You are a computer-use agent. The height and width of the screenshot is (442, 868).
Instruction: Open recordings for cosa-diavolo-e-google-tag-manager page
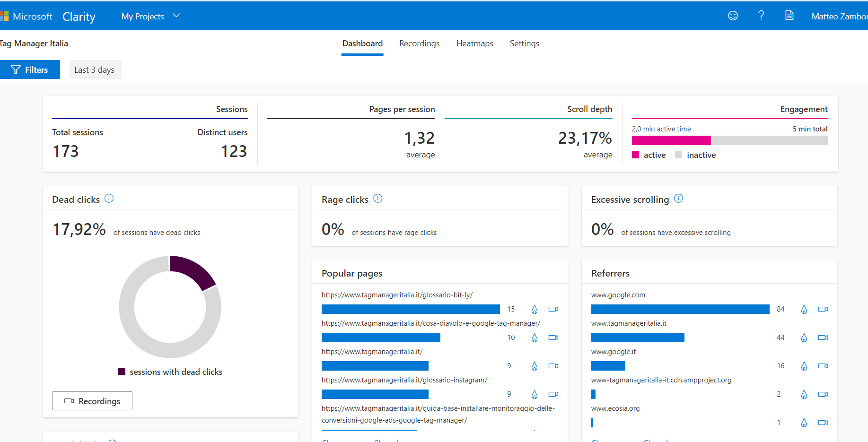(x=553, y=338)
